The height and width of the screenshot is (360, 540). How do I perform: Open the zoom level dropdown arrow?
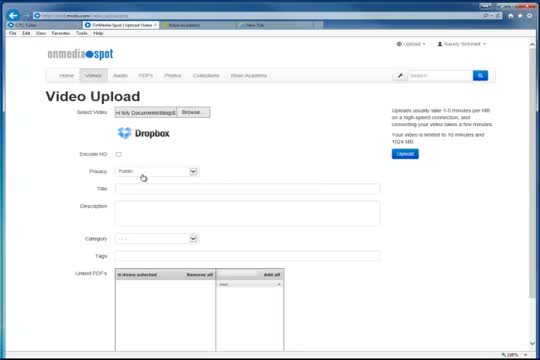[526, 355]
